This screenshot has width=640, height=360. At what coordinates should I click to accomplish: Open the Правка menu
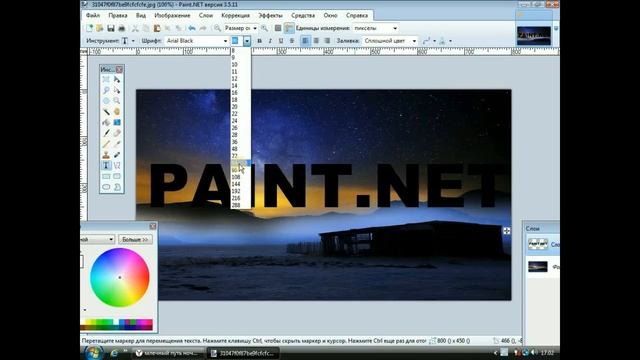118,16
